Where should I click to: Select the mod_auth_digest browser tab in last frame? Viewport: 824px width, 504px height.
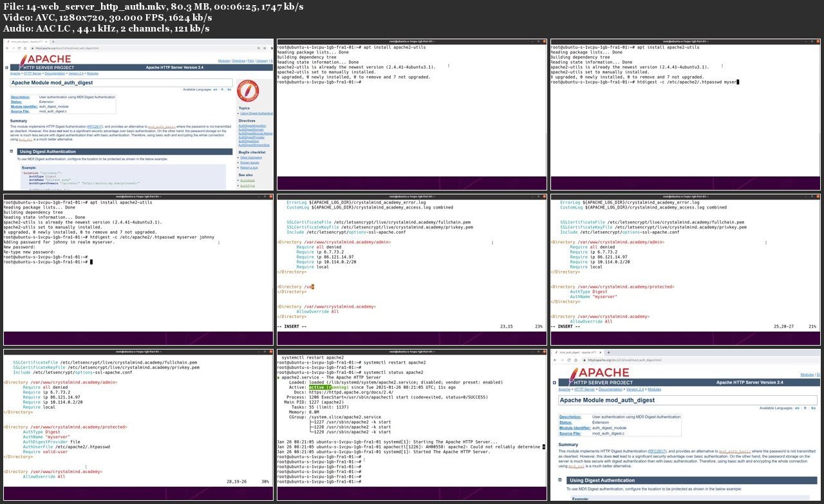[577, 352]
